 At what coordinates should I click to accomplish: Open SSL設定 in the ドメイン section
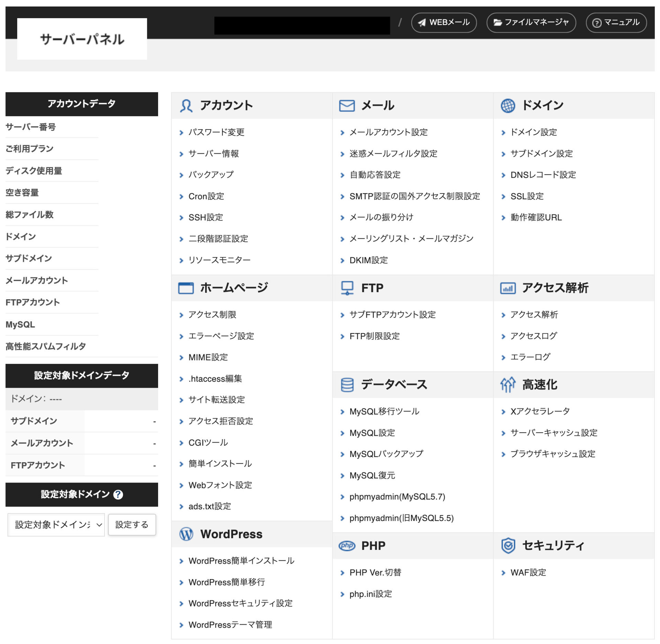point(527,196)
